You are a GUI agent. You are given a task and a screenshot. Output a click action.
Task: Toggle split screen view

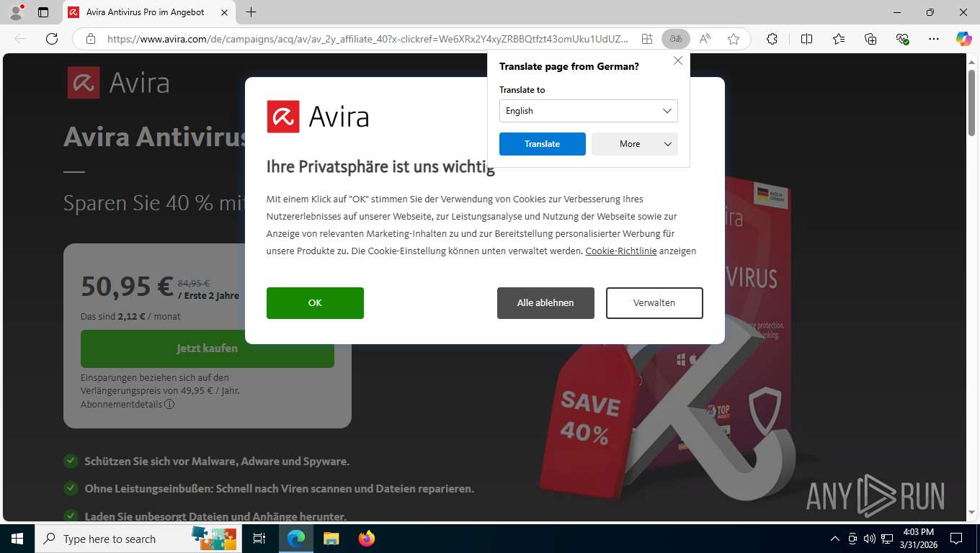pyautogui.click(x=806, y=39)
